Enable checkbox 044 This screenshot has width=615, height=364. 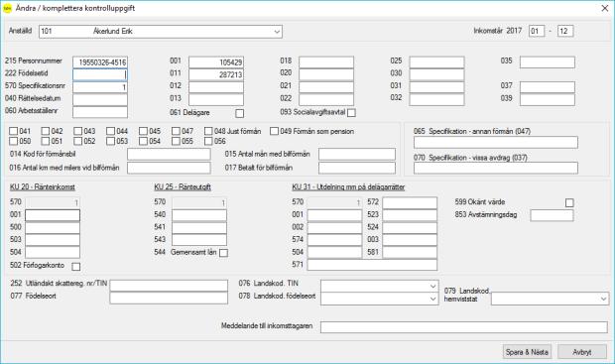point(111,131)
